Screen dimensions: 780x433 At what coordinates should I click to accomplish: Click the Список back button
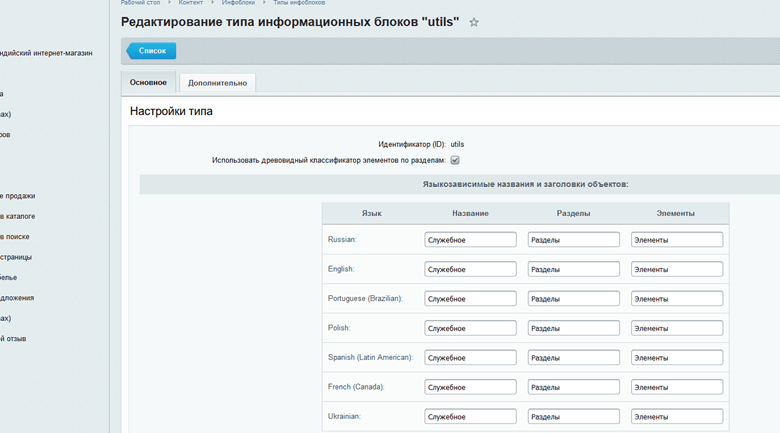click(x=151, y=51)
